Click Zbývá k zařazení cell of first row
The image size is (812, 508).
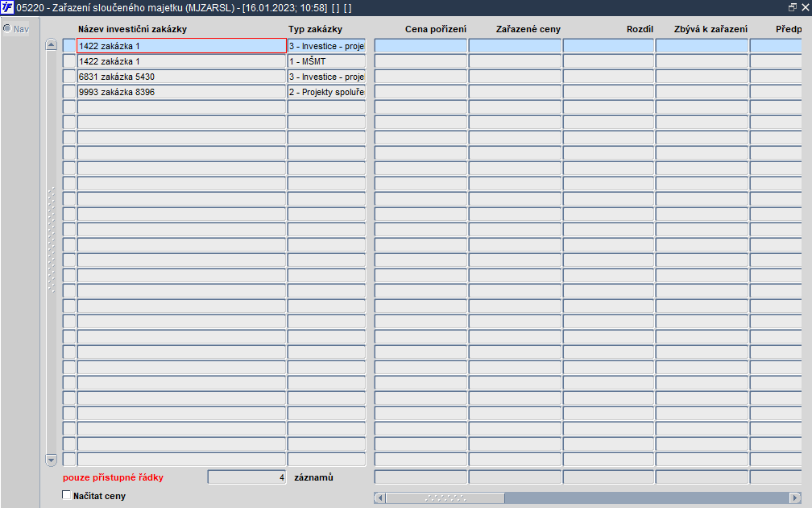point(702,46)
